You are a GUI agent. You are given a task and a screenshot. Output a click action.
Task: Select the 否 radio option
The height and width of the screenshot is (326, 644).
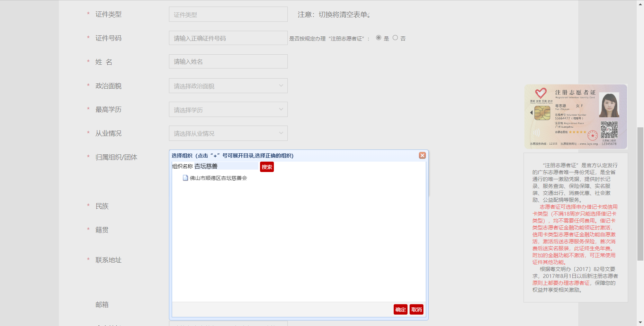click(x=395, y=38)
